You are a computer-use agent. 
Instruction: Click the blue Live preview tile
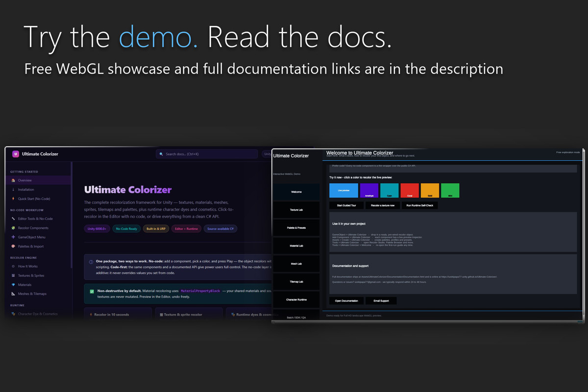click(343, 191)
